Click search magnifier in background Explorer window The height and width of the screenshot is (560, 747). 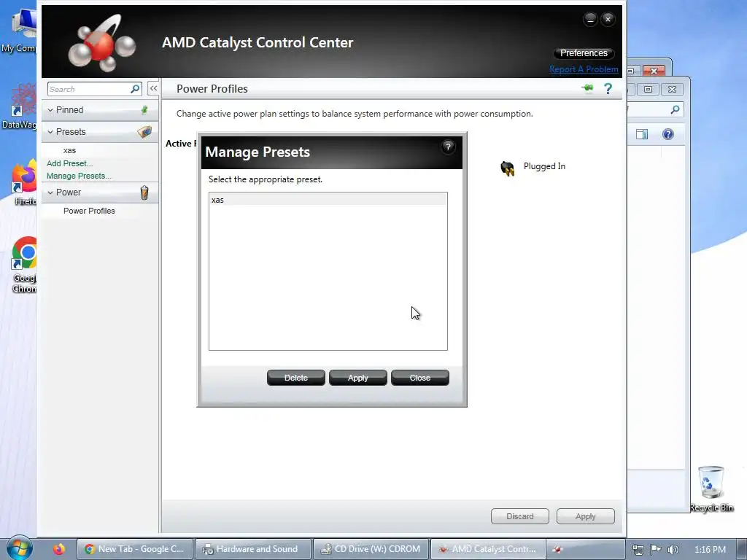coord(675,110)
